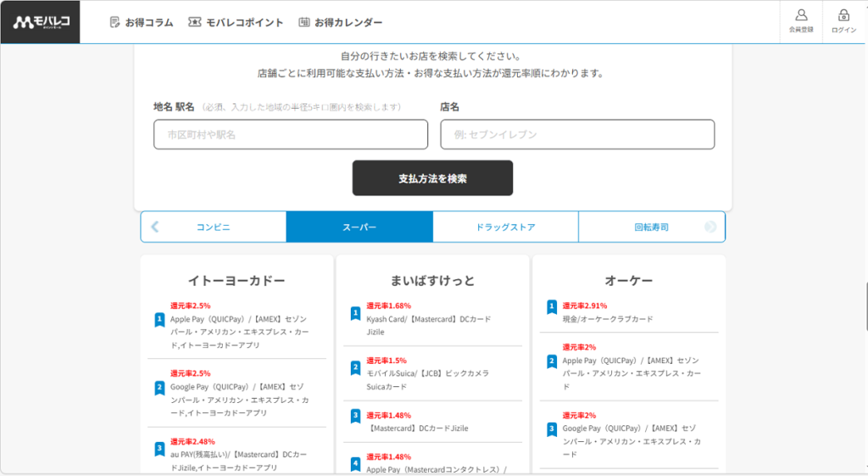Click rank 2 badge under オーケー
Viewport: 868px width, 476px height.
coord(551,361)
